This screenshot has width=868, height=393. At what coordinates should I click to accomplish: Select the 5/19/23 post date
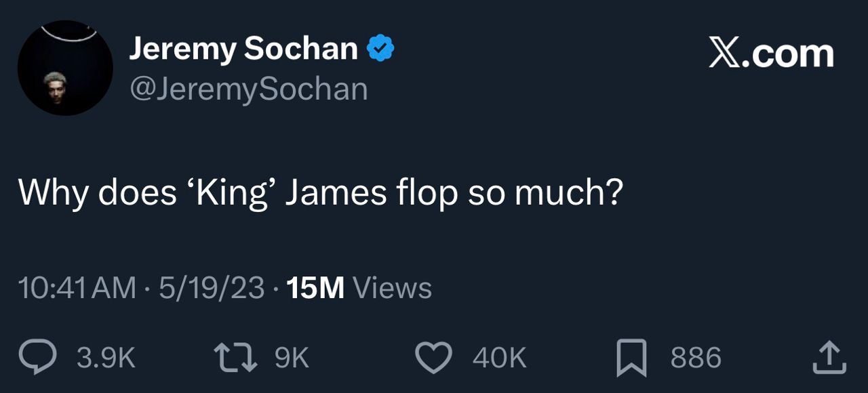coord(211,288)
